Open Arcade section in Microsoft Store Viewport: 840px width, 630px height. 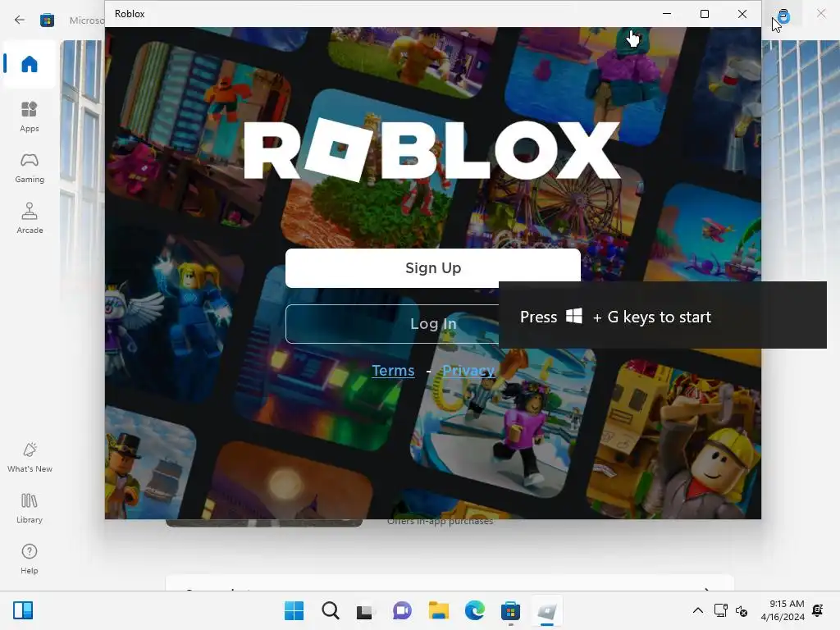[x=30, y=218]
